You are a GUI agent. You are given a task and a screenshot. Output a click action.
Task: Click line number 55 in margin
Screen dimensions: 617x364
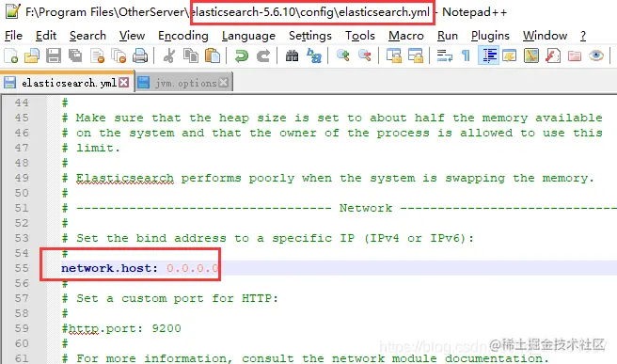click(x=22, y=268)
